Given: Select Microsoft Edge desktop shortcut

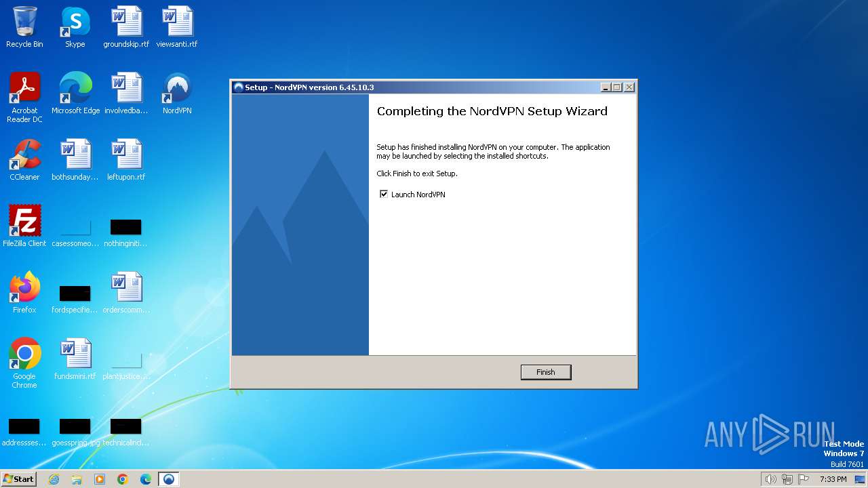Looking at the screenshot, I should 75,94.
